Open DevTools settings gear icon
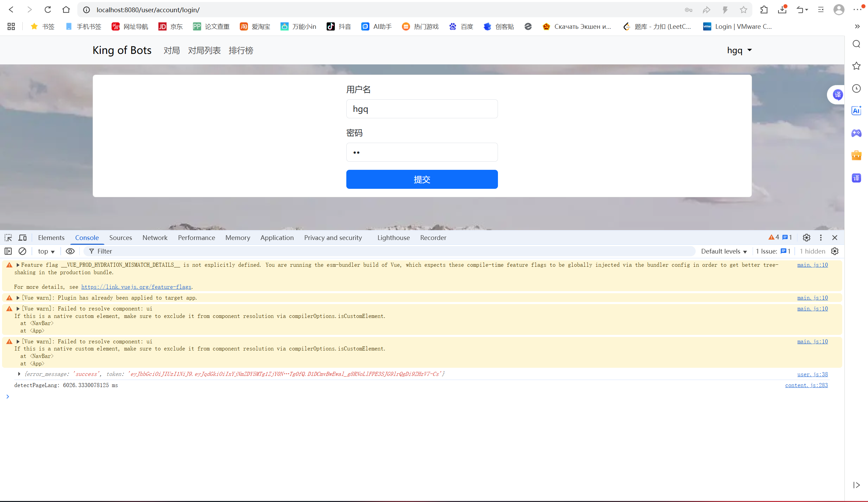This screenshot has width=868, height=502. (x=806, y=238)
